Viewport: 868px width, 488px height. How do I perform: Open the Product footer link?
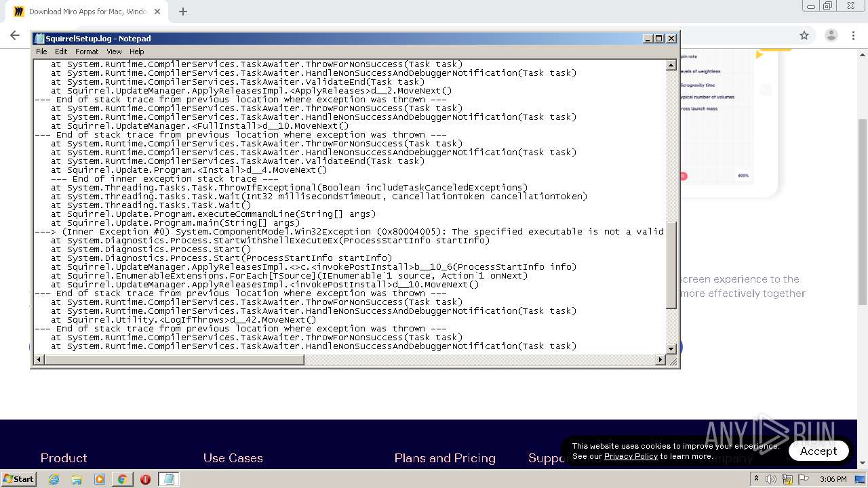pyautogui.click(x=64, y=458)
